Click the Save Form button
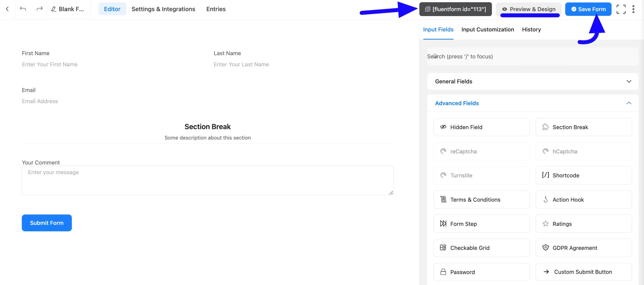The image size is (644, 285). (x=588, y=9)
